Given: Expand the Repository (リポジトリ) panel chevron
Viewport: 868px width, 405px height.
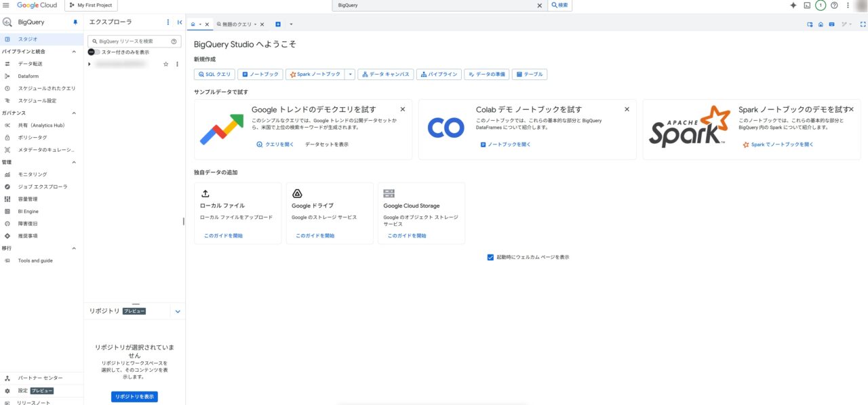Looking at the screenshot, I should point(178,311).
